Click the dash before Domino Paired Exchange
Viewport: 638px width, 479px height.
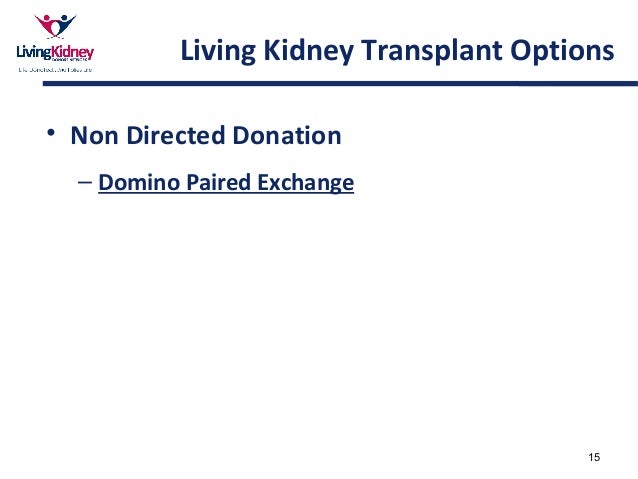click(85, 183)
